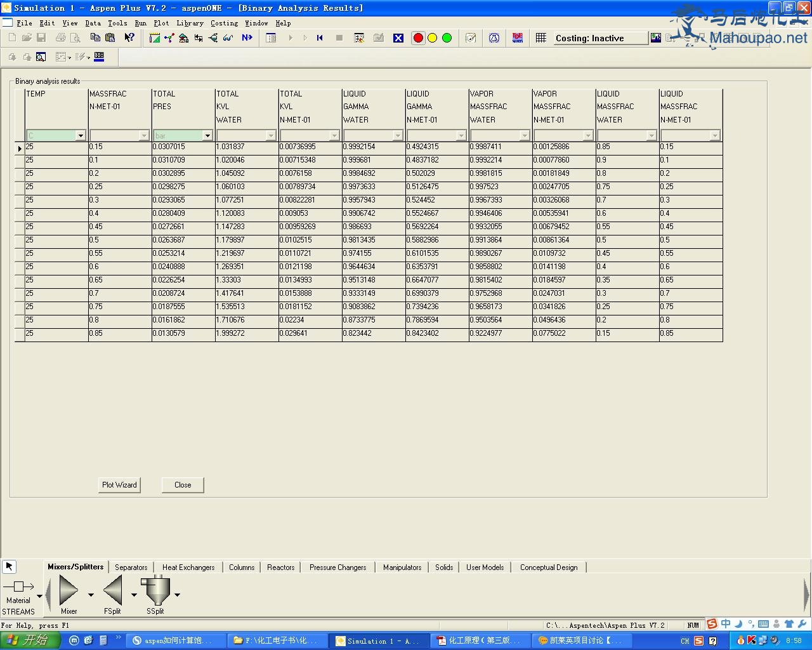Select the FSplit block icon
The height and width of the screenshot is (650, 812).
pyautogui.click(x=112, y=590)
